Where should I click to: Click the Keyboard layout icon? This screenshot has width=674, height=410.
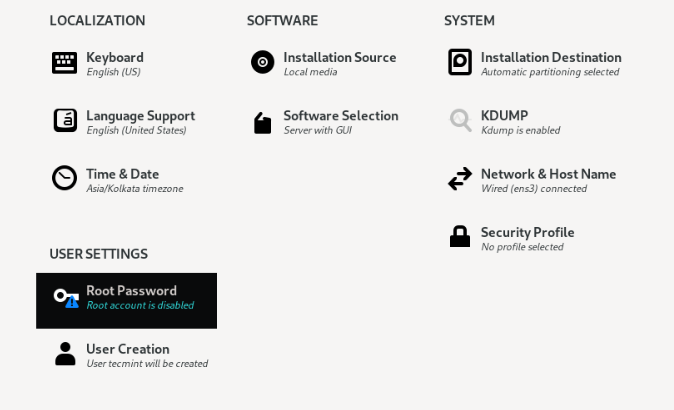click(64, 63)
